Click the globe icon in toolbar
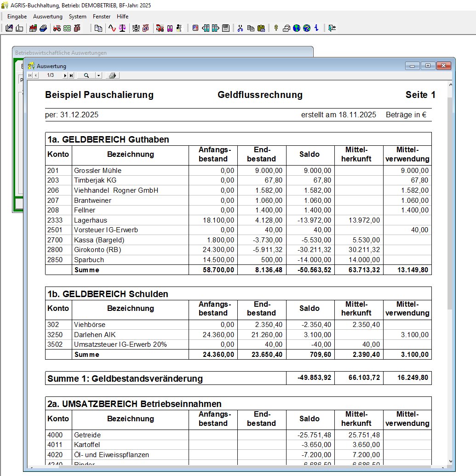Viewport: 476px width, 476px height. pyautogui.click(x=297, y=28)
